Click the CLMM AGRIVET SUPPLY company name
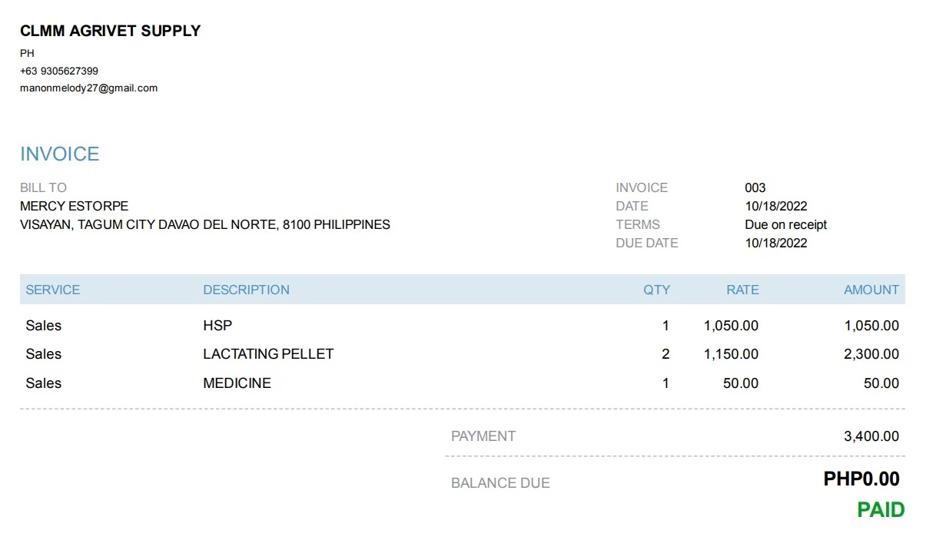926x560 pixels. (x=110, y=31)
